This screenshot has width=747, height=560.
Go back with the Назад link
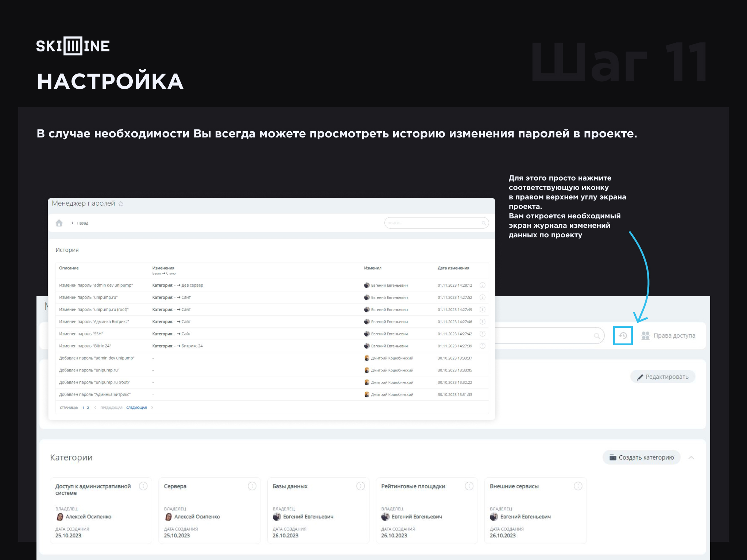pyautogui.click(x=80, y=223)
